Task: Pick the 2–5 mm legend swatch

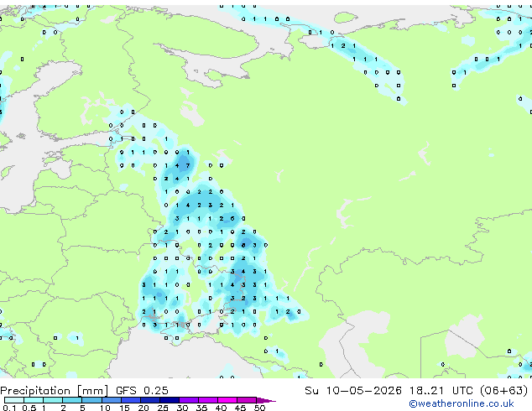Action: point(72,400)
